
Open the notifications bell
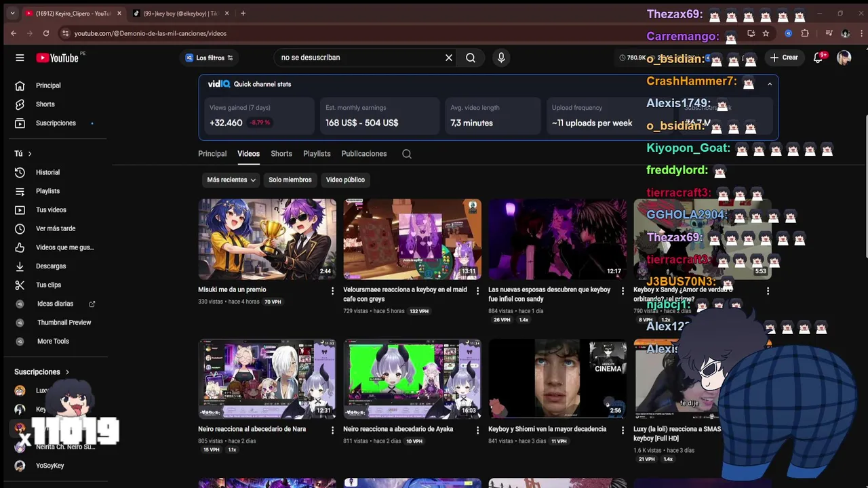click(818, 58)
